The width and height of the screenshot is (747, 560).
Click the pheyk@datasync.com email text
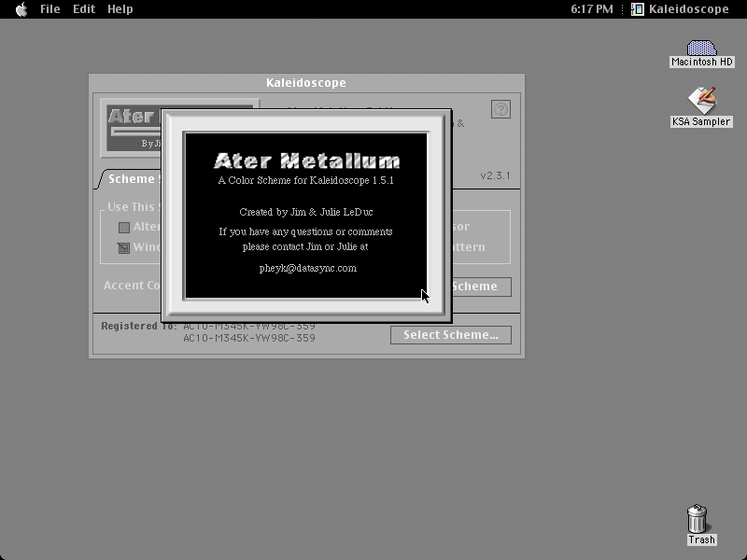(x=308, y=268)
